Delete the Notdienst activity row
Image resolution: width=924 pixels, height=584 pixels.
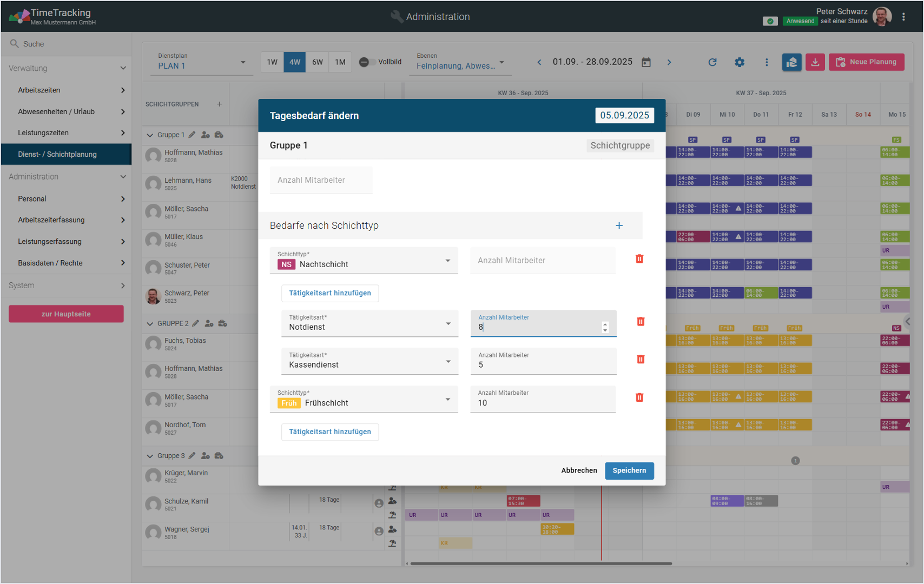point(640,322)
